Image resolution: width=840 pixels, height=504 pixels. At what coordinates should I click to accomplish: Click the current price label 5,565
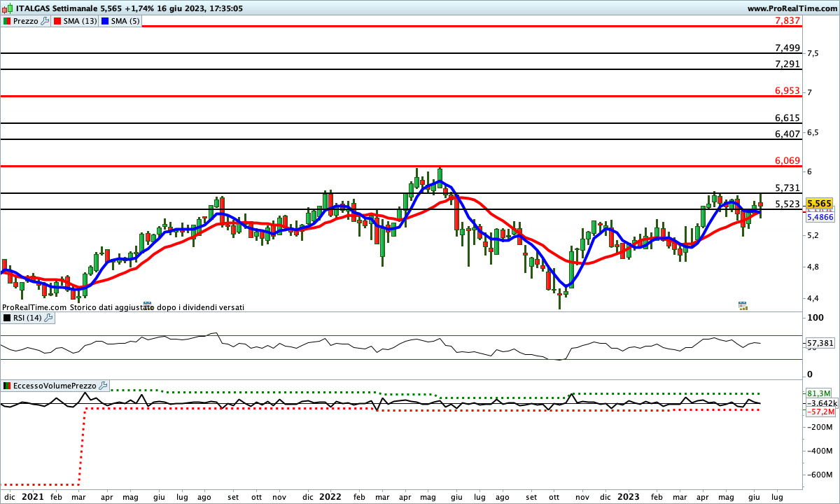(x=820, y=204)
